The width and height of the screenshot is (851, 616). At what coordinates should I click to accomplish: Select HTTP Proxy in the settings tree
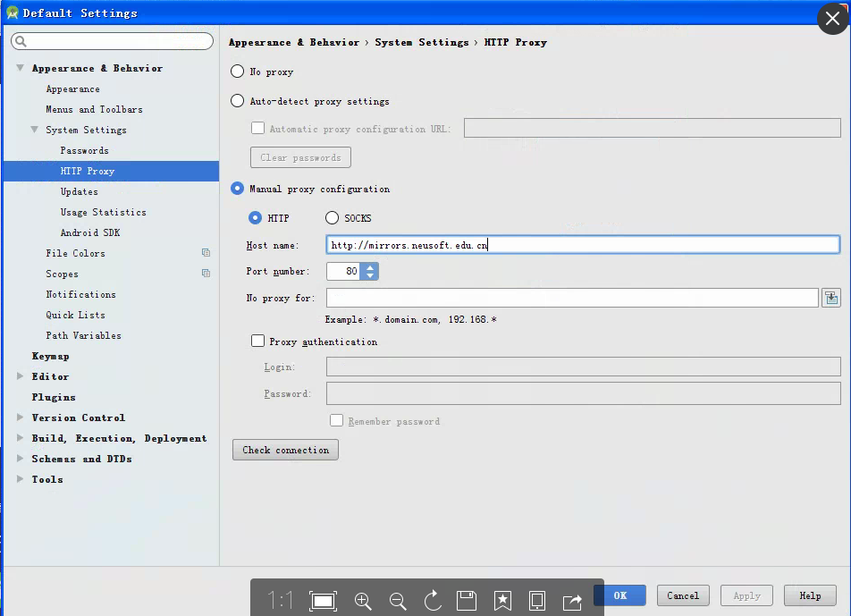[x=111, y=171]
